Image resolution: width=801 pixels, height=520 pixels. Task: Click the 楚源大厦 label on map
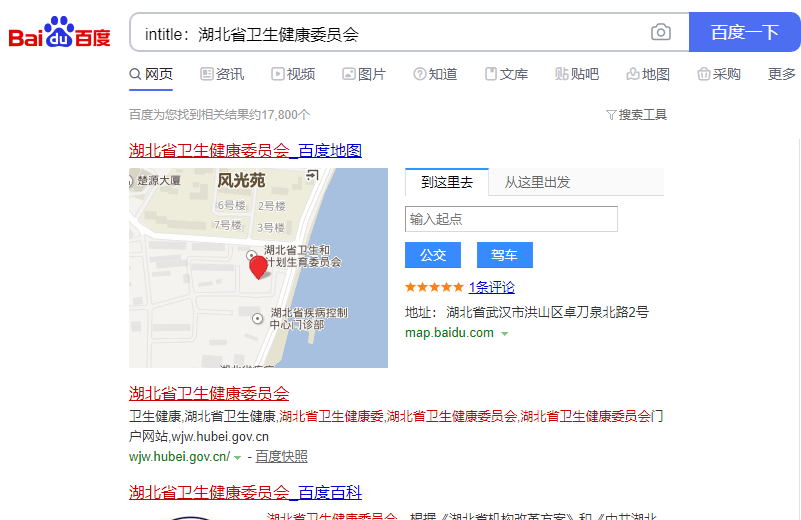[158, 180]
